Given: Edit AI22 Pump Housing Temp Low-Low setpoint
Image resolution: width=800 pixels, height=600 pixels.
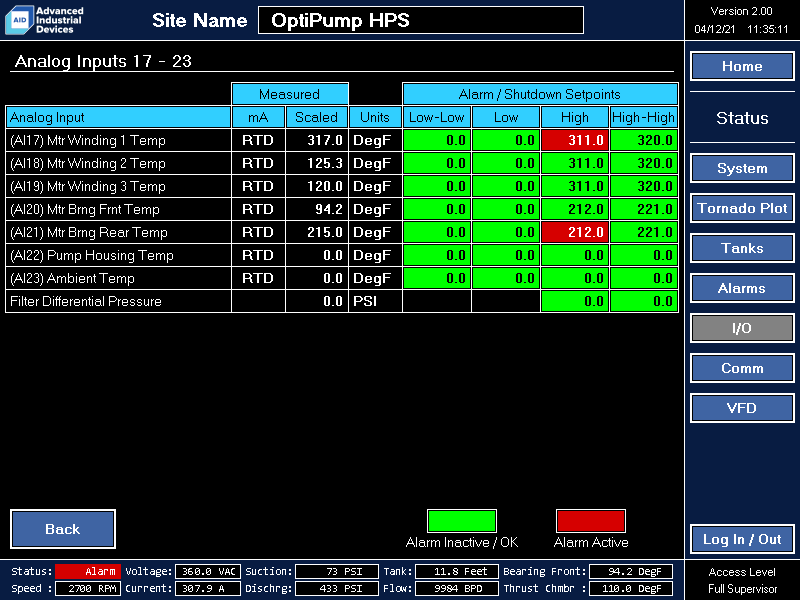Looking at the screenshot, I should (x=437, y=255).
